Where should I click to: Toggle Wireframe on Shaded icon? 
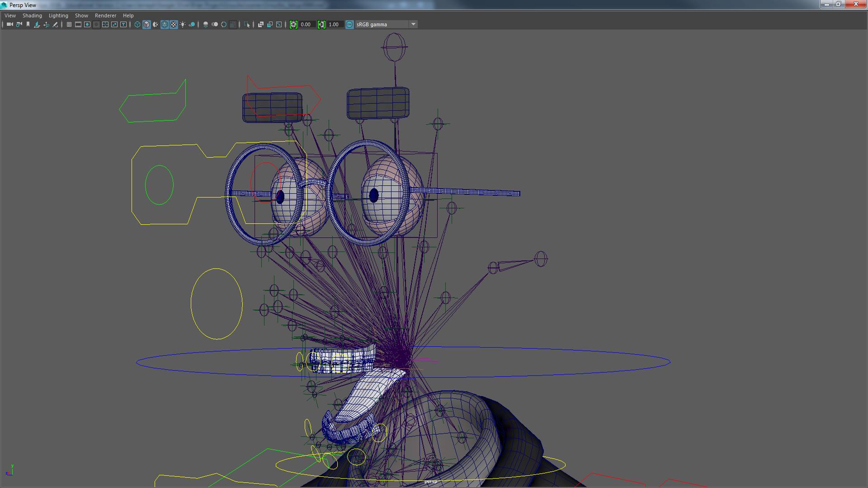pyautogui.click(x=165, y=24)
